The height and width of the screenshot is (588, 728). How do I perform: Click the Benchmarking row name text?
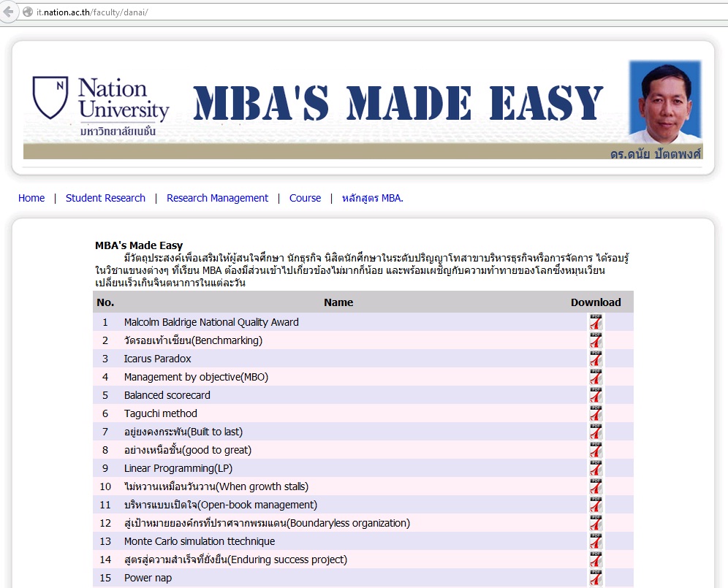tap(193, 340)
